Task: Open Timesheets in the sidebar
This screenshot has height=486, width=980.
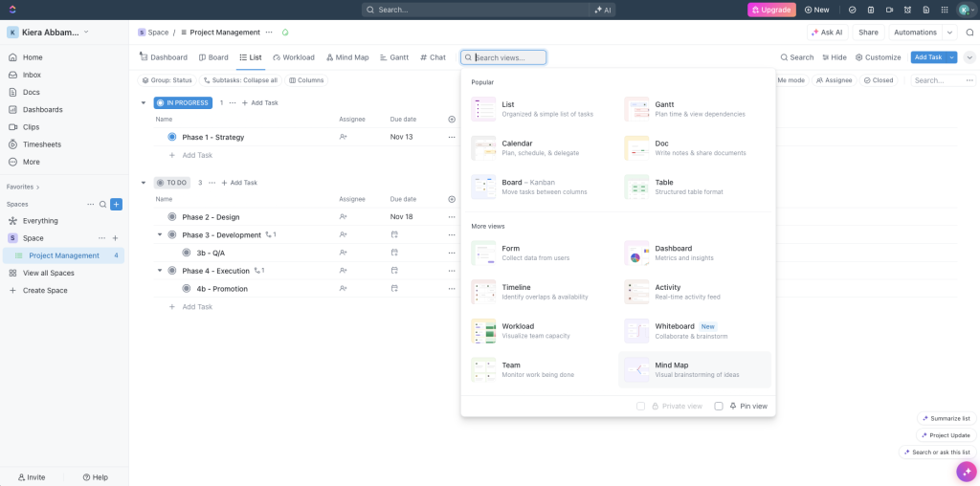Action: tap(41, 144)
